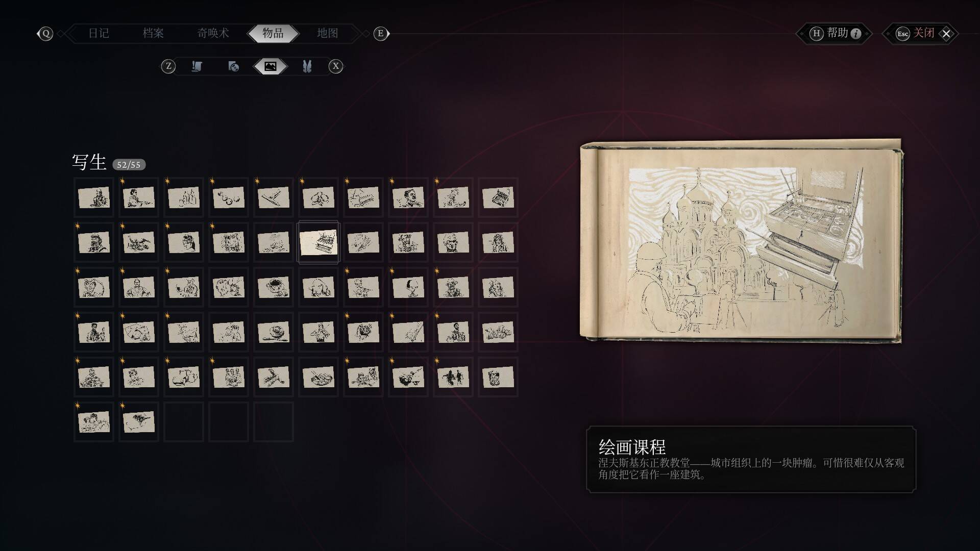Switch to the 档案 tab
Viewport: 980px width, 551px height.
coord(153,33)
